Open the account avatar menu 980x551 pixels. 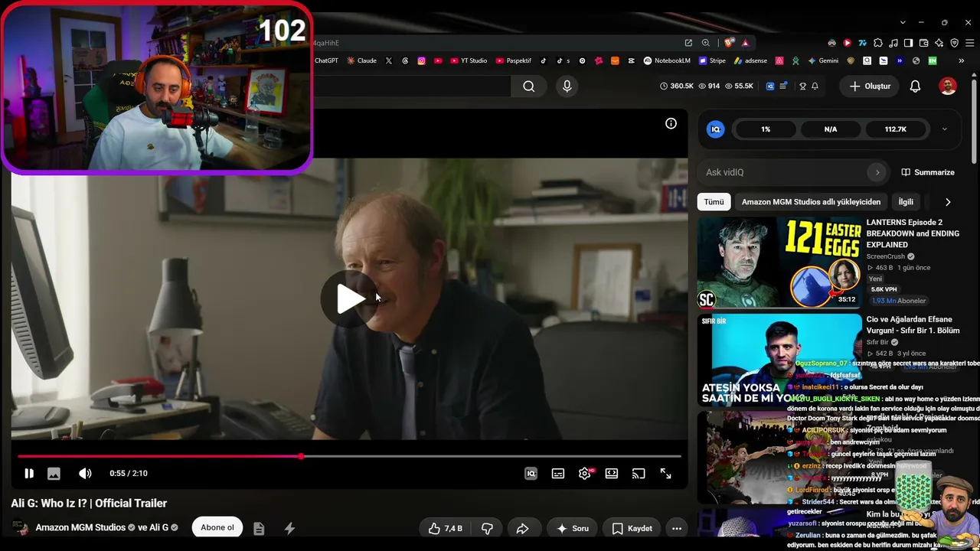click(x=948, y=86)
